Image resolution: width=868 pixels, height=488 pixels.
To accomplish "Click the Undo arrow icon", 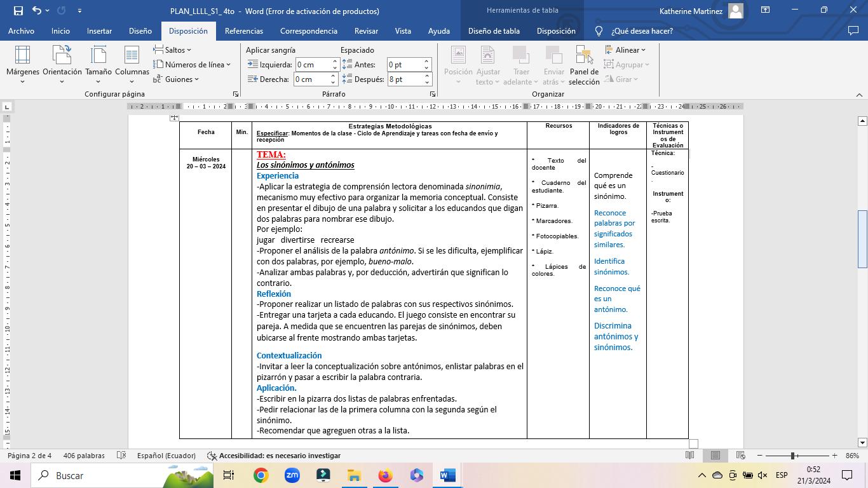I will 37,11.
